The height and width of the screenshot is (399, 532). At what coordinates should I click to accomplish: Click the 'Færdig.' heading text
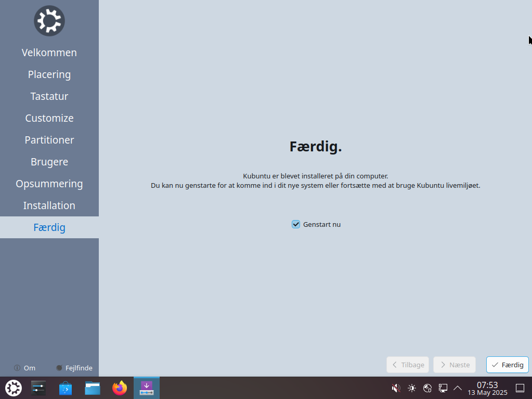316,147
